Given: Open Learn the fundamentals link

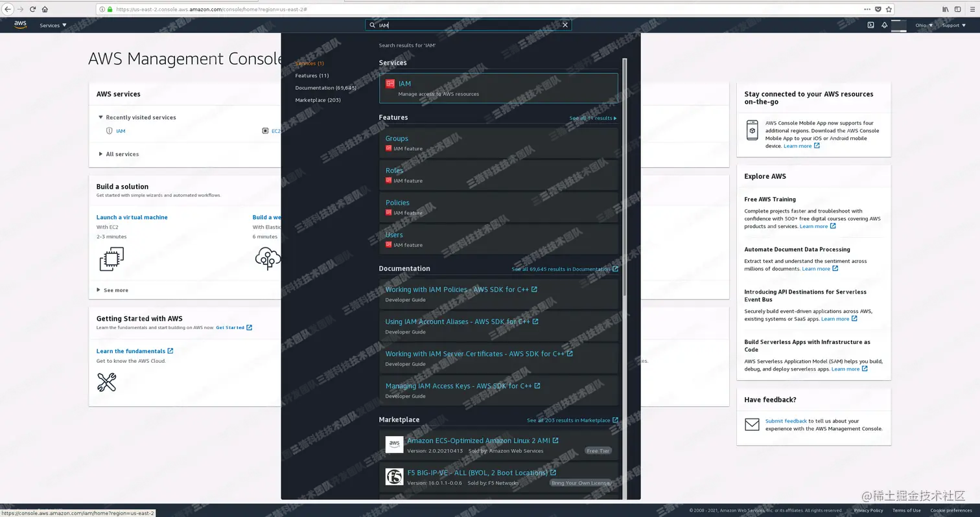Looking at the screenshot, I should coord(135,351).
